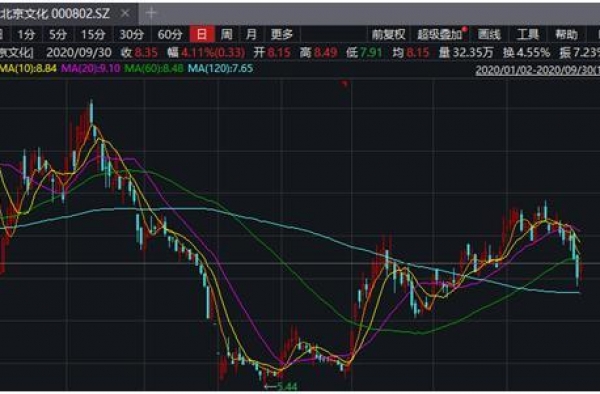Click the MA(60):8.48 indicator label
The width and height of the screenshot is (600, 394).
click(x=154, y=69)
